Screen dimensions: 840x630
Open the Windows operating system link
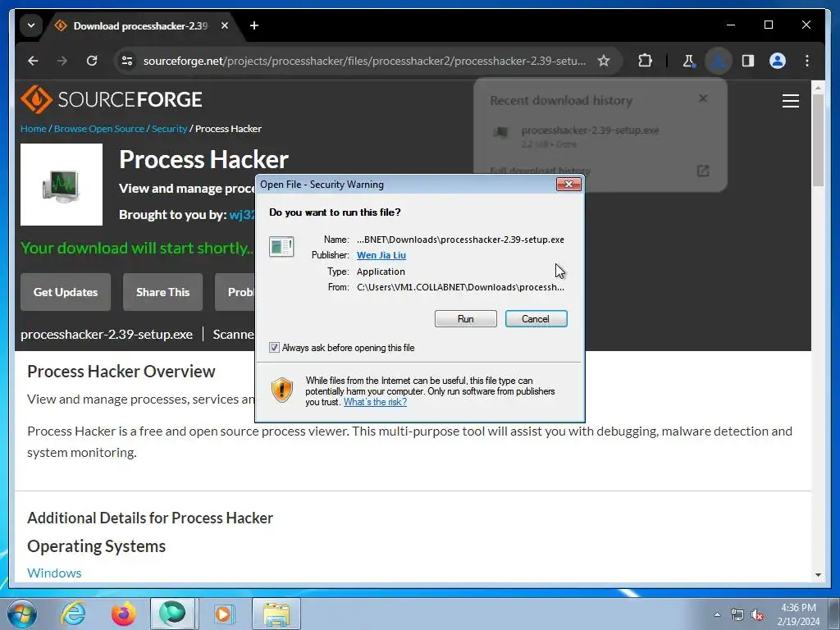(x=54, y=573)
